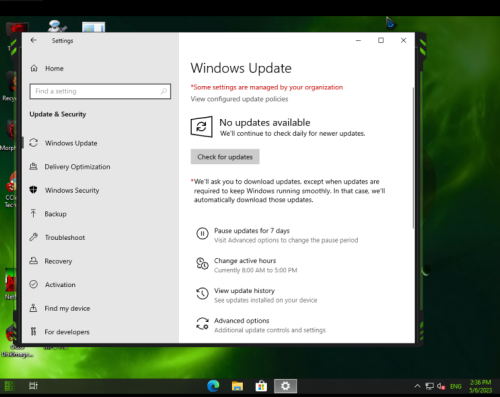Image resolution: width=500 pixels, height=397 pixels.
Task: Click the Windows Security shield icon
Action: coord(33,190)
